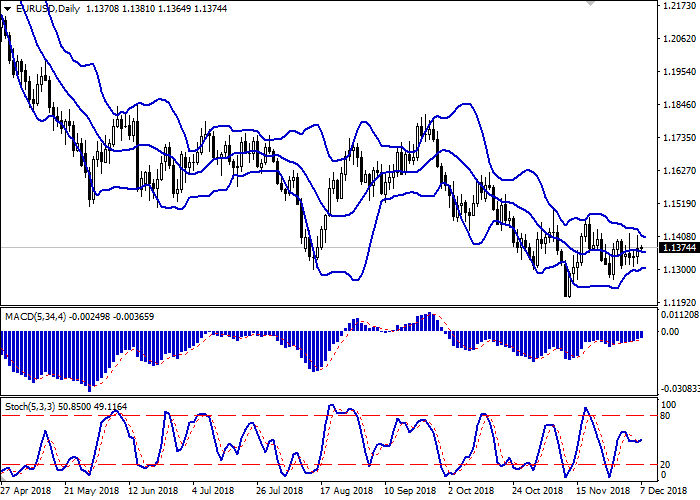Click the 10 Sep 2018 date label

click(410, 491)
